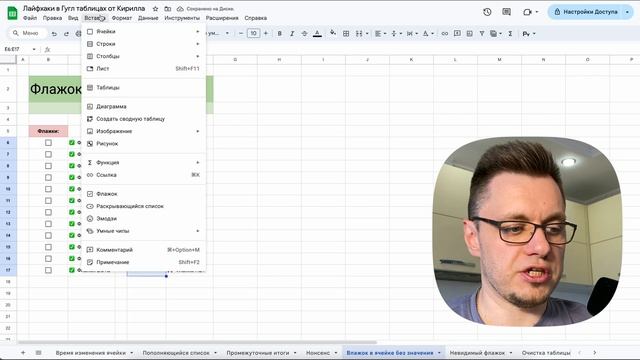Expand the Изображение submenu

pyautogui.click(x=144, y=131)
